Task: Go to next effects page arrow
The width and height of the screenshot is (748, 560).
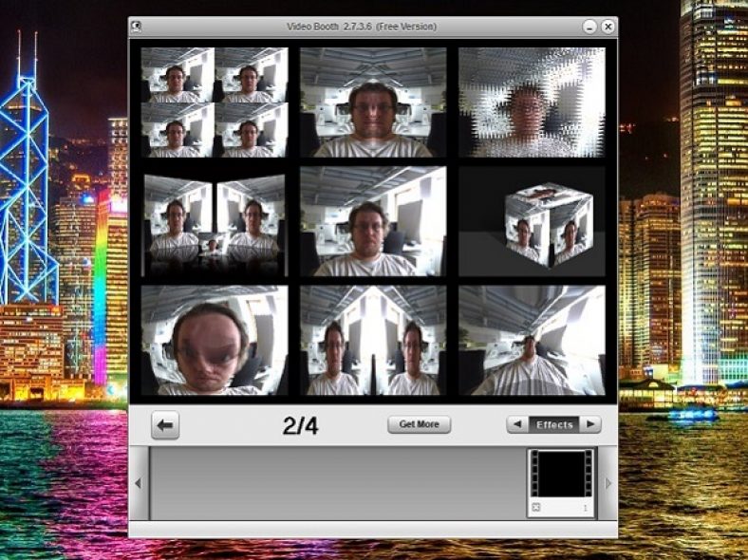Action: pyautogui.click(x=590, y=424)
